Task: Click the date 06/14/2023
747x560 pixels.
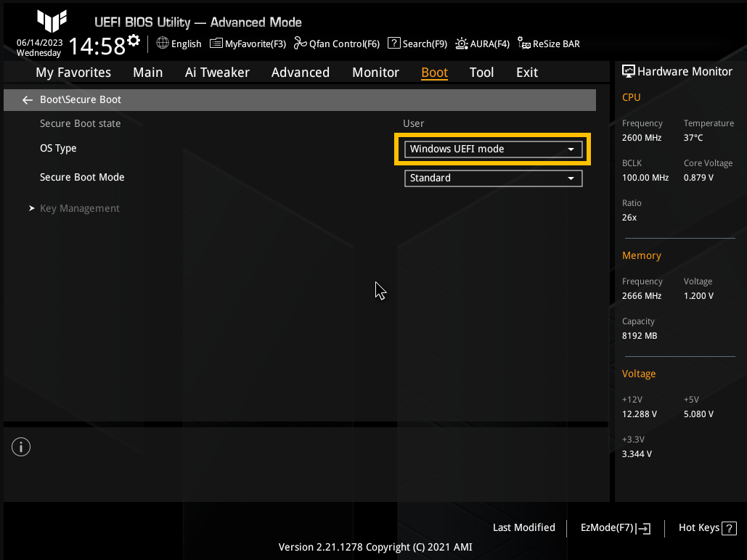Action: pyautogui.click(x=39, y=42)
